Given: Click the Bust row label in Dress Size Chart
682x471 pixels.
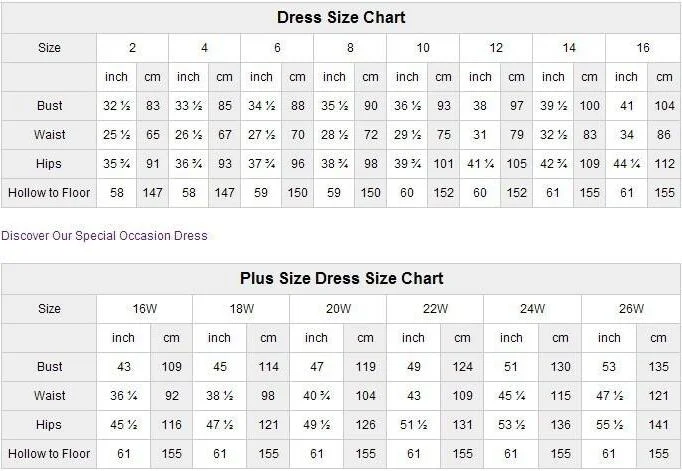Looking at the screenshot, I should point(49,106).
